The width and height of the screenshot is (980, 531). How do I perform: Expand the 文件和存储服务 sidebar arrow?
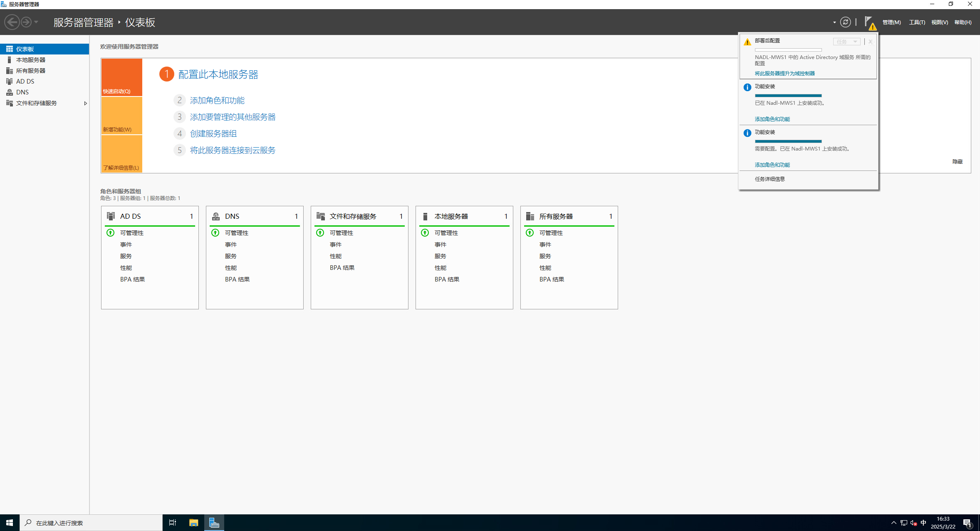[85, 103]
